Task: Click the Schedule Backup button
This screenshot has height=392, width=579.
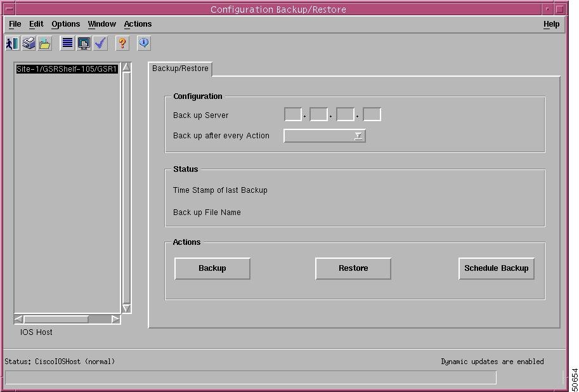Action: pyautogui.click(x=497, y=268)
